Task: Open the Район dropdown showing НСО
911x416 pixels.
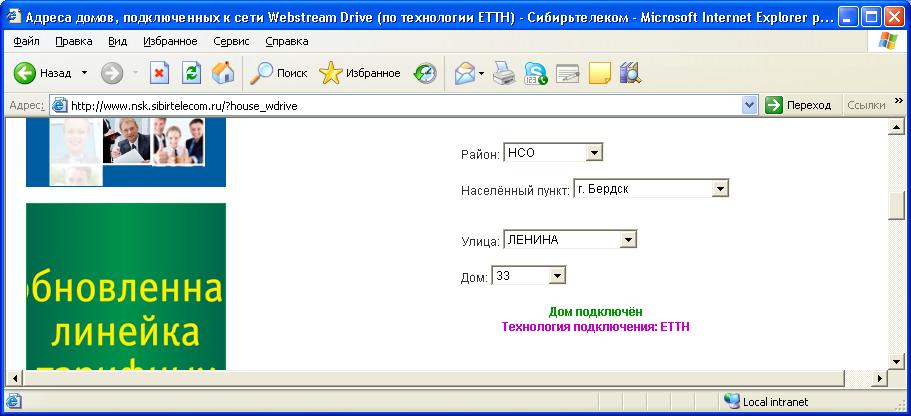Action: pyautogui.click(x=553, y=153)
